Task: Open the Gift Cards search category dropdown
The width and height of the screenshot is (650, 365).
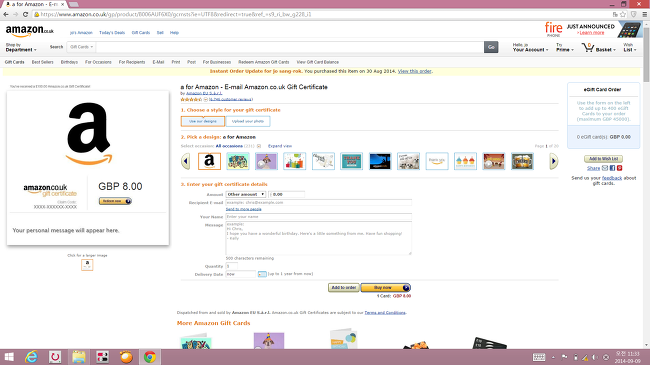Action: tap(82, 47)
